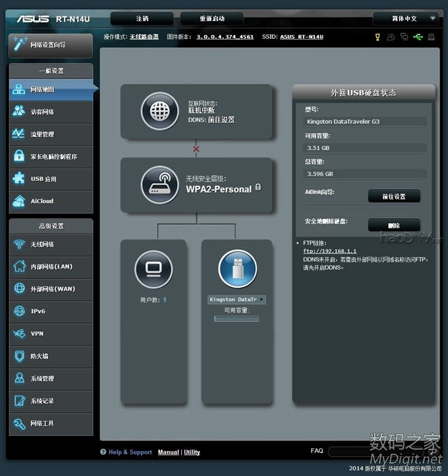The image size is (448, 476).
Task: Click the guest network users status icon
Action: [391, 37]
